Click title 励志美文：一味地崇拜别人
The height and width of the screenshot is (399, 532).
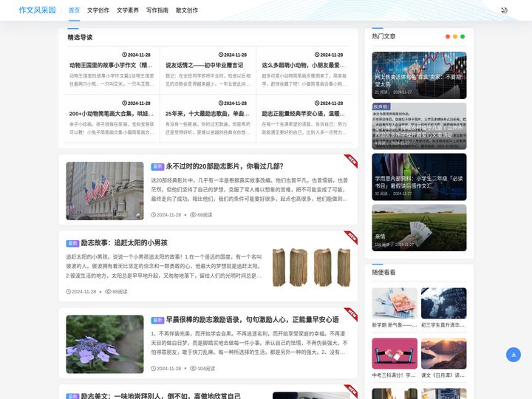(x=160, y=395)
